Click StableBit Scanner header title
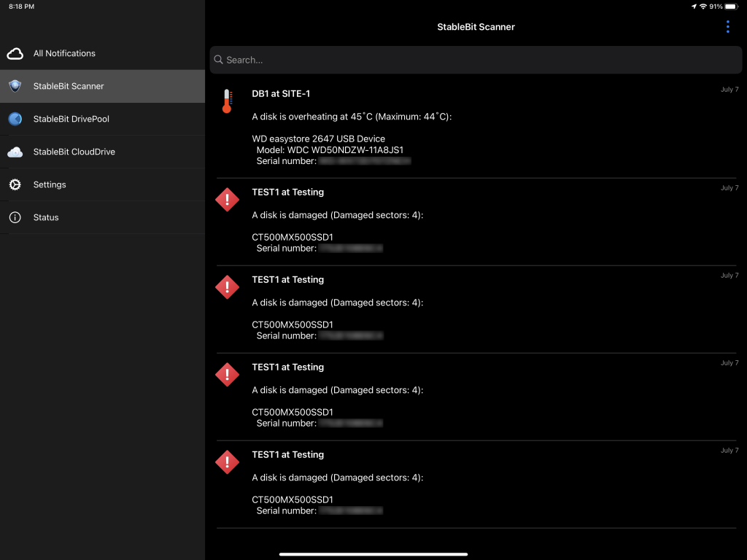Screen dimensions: 747x560 (476, 27)
